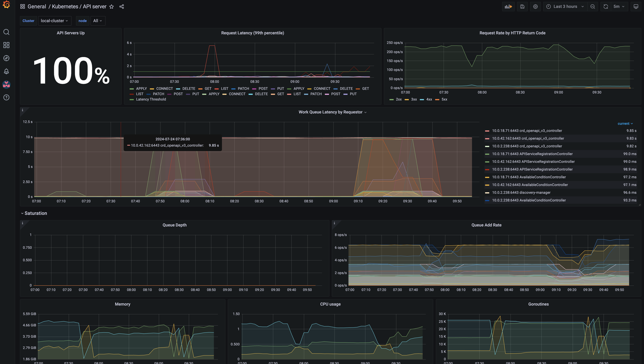The image size is (644, 364).
Task: Toggle the 10.0.2.238:6443 discovery-manager series
Action: (521, 193)
